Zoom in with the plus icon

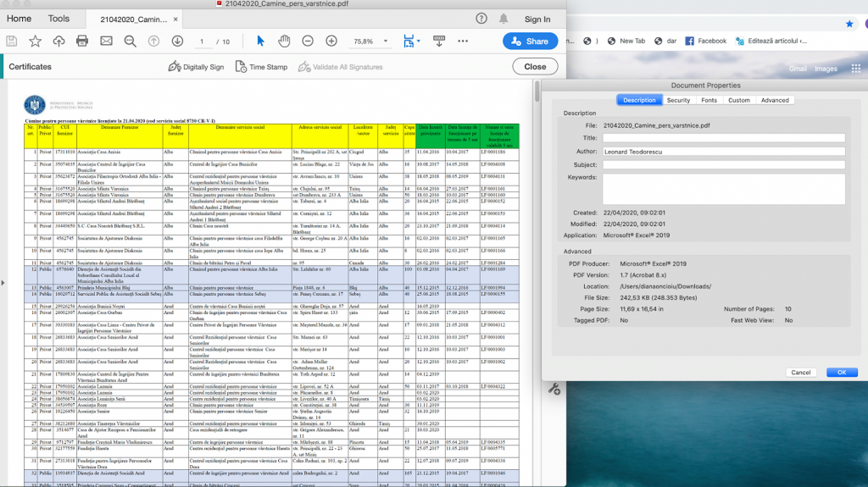tap(331, 41)
